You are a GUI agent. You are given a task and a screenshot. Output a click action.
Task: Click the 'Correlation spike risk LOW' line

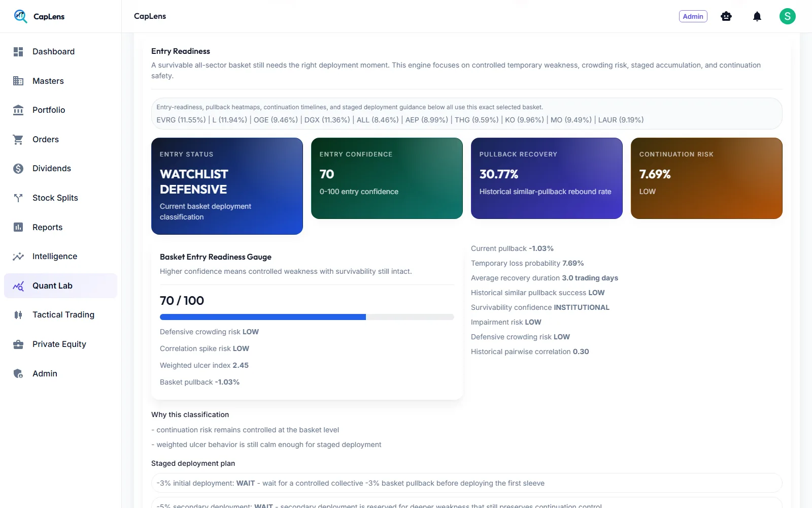[205, 348]
